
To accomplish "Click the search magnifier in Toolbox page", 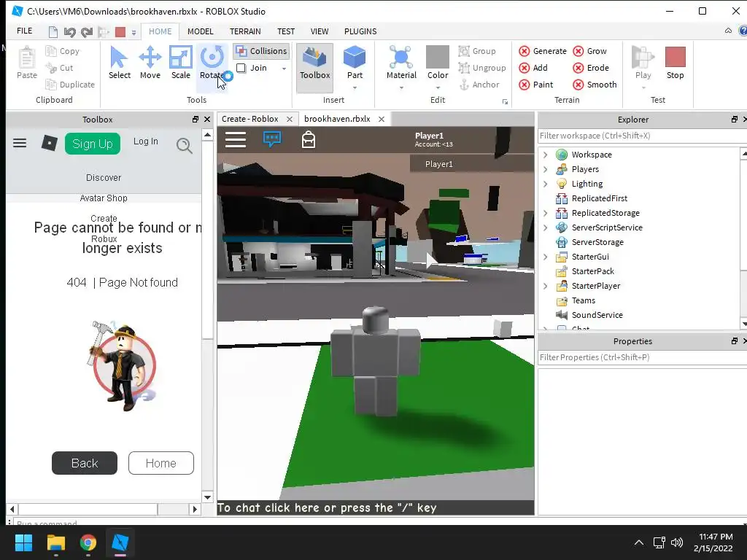I will (x=184, y=145).
